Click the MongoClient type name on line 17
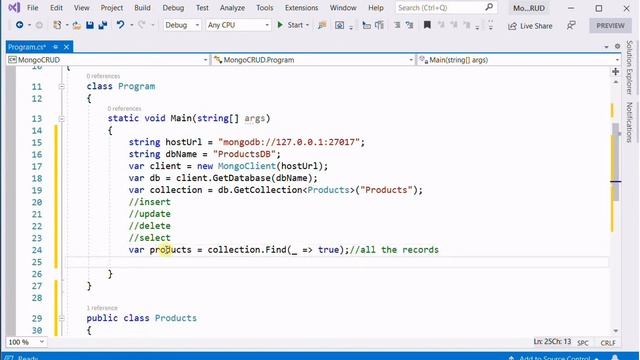Viewport: 640px width, 360px height. (x=247, y=166)
